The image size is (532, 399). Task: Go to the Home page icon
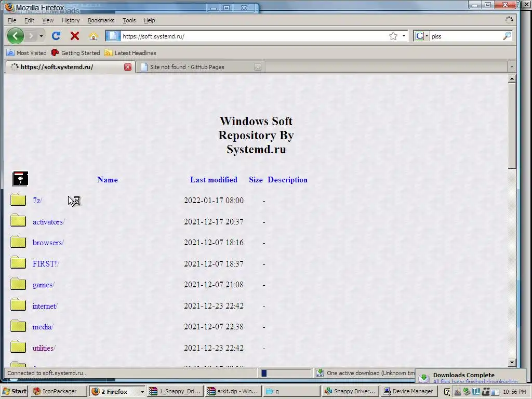94,36
